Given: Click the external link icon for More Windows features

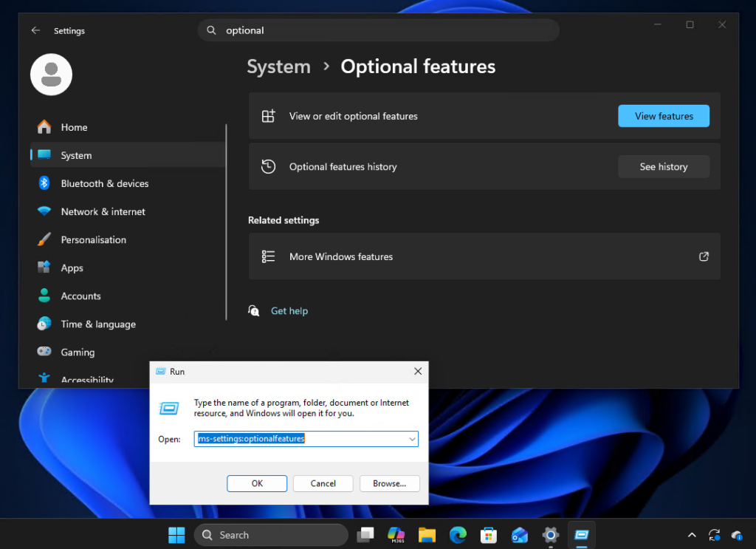Looking at the screenshot, I should (704, 256).
